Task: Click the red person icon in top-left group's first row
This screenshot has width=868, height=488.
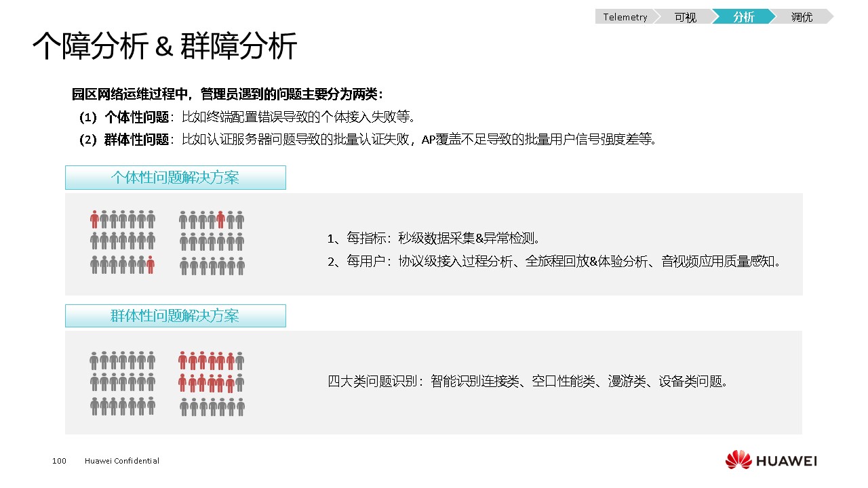Action: pos(94,220)
